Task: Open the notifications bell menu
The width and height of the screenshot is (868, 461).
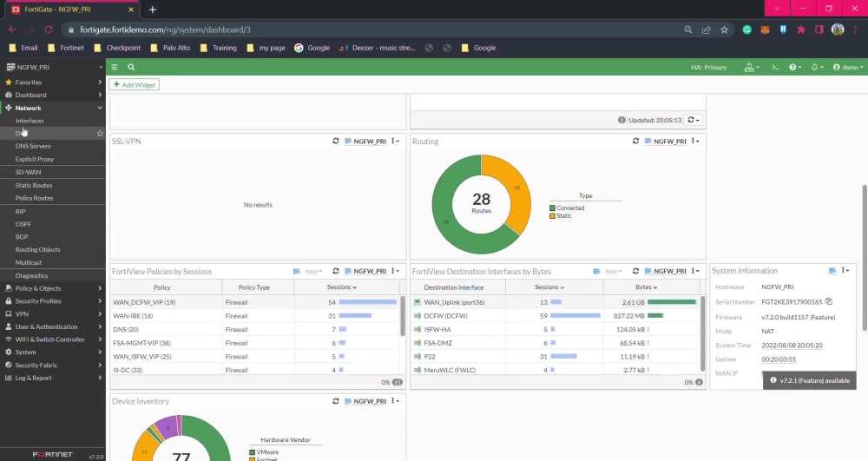Action: pyautogui.click(x=817, y=67)
